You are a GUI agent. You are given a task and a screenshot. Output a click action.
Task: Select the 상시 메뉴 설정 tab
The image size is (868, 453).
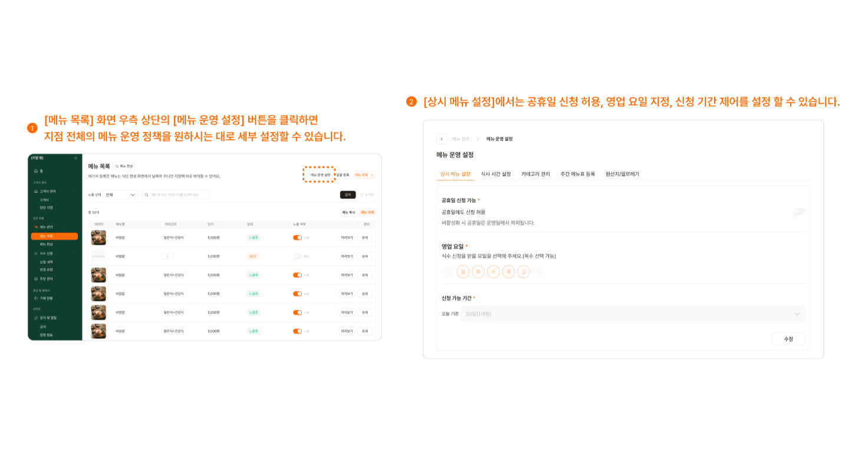click(x=455, y=174)
